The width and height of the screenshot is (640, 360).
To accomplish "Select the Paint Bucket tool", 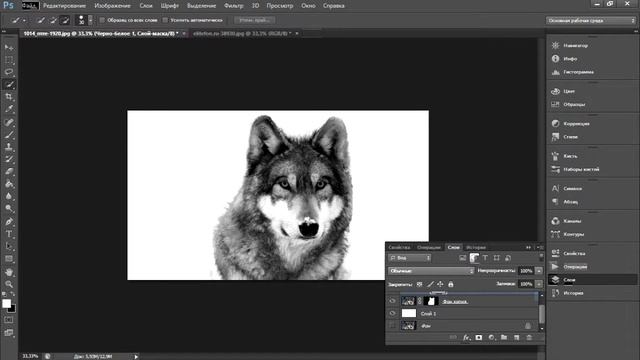I will click(x=9, y=184).
